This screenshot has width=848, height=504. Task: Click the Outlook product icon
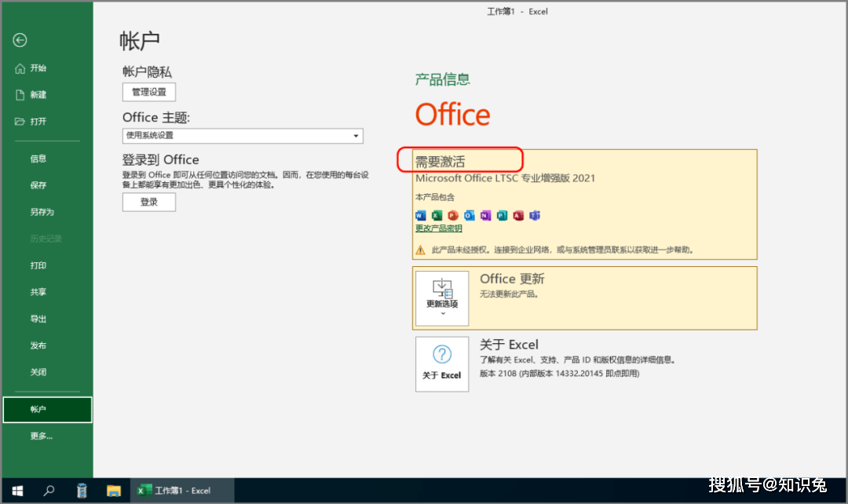[470, 216]
